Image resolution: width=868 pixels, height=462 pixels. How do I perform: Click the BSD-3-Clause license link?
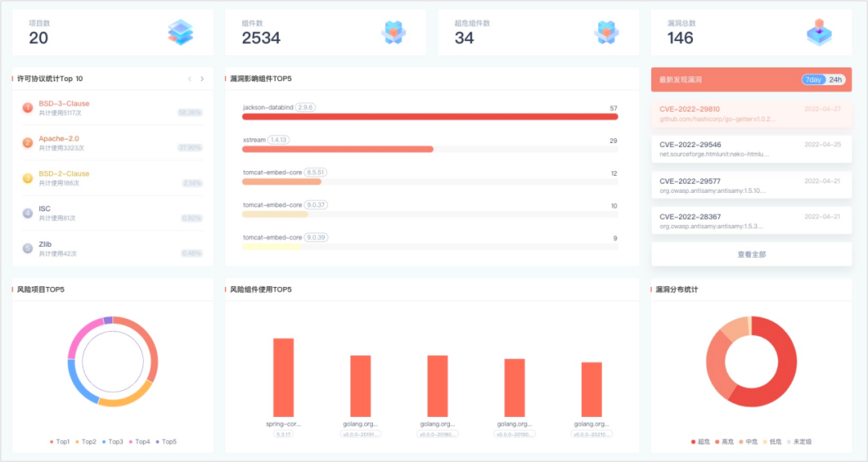click(x=64, y=104)
